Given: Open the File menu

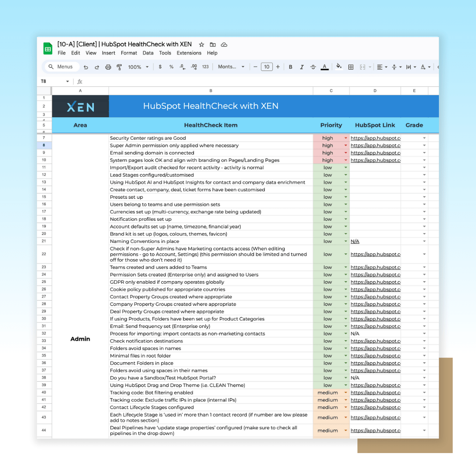Looking at the screenshot, I should [x=62, y=53].
